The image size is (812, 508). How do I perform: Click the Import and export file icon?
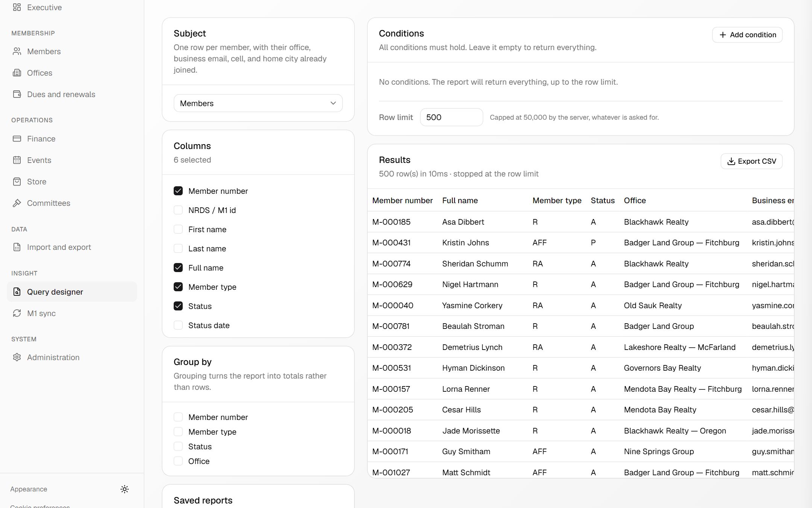17,247
